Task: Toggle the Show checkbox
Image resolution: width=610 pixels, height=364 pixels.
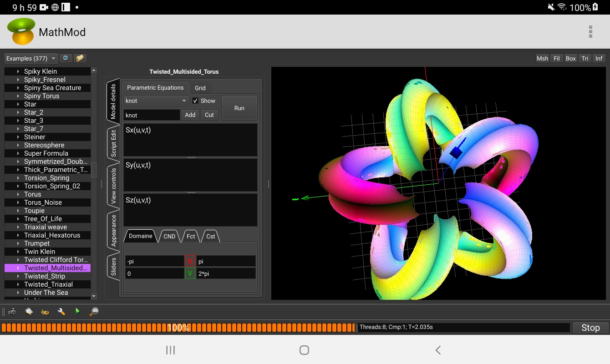Action: [x=195, y=101]
